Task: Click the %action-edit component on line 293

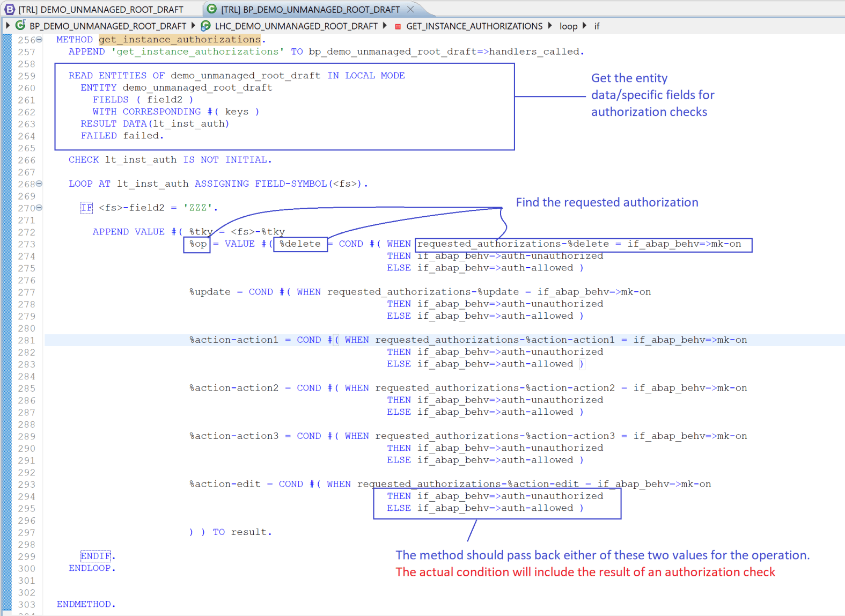Action: coord(225,484)
